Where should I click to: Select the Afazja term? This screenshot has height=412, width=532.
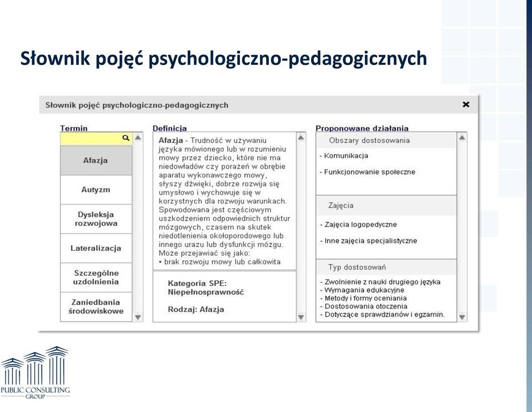click(96, 160)
